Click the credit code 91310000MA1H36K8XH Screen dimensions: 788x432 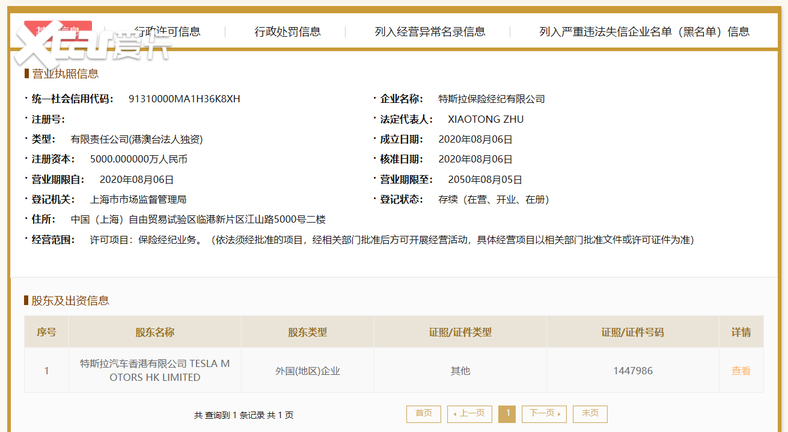[x=185, y=99]
